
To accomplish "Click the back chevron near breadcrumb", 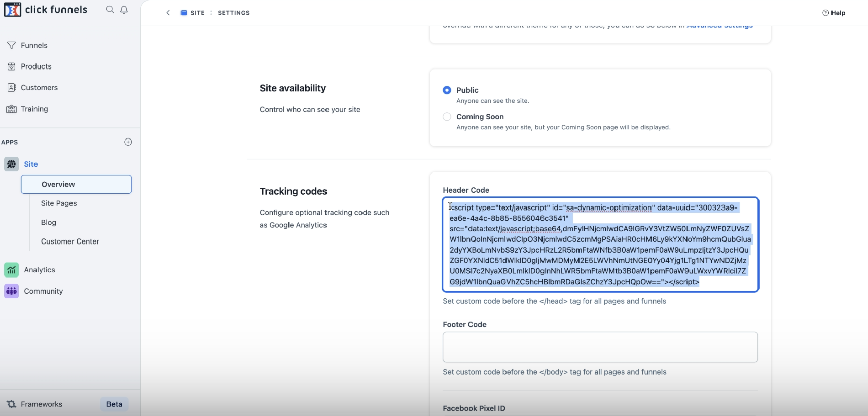I will tap(168, 12).
